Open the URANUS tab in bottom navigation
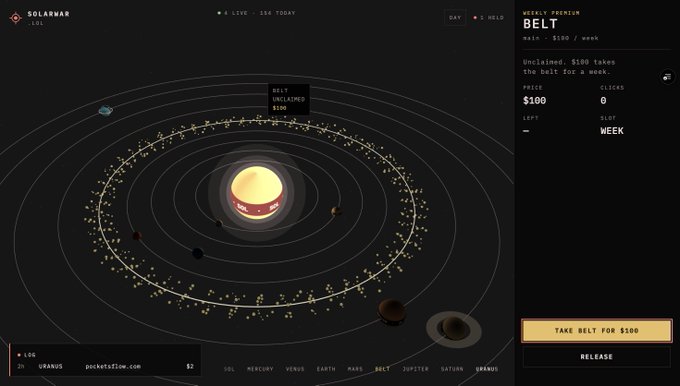 [x=487, y=369]
